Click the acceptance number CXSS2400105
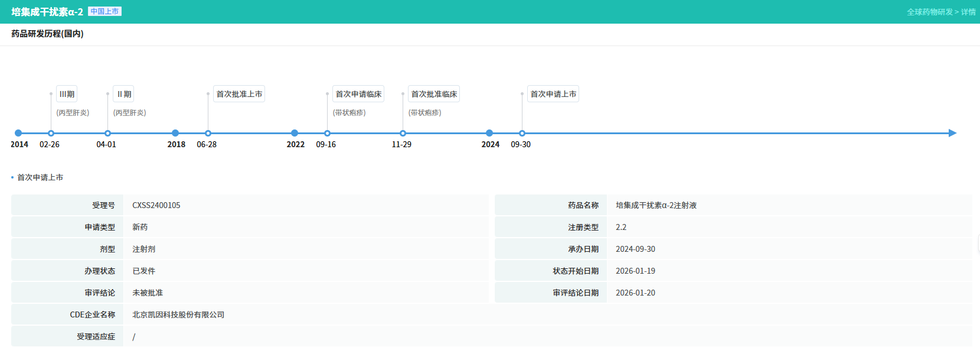Image resolution: width=980 pixels, height=360 pixels. click(x=156, y=205)
